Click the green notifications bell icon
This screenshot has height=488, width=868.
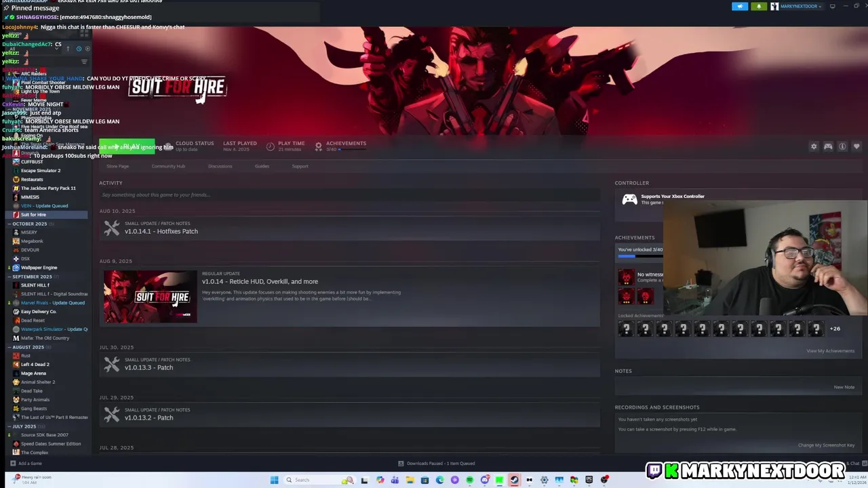coord(758,6)
